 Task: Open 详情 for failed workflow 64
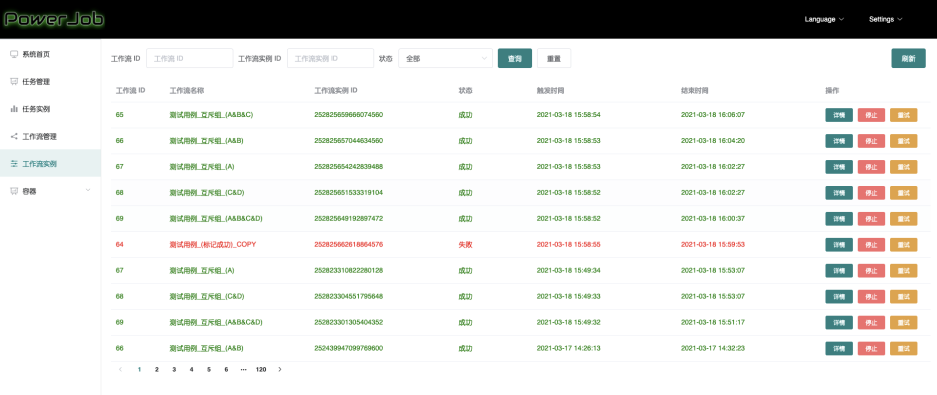839,244
